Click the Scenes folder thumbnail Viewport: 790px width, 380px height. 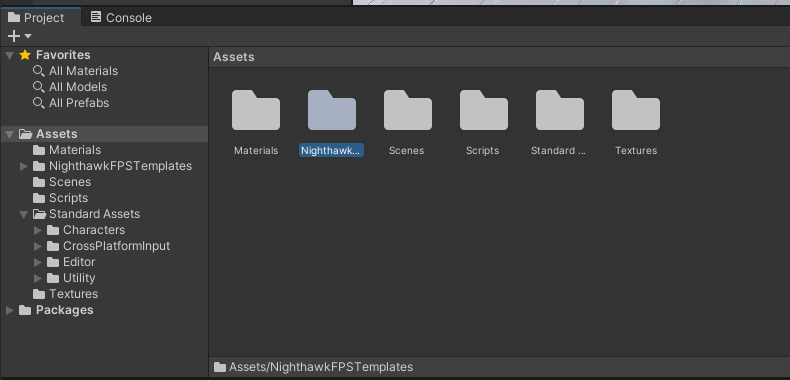coord(408,110)
